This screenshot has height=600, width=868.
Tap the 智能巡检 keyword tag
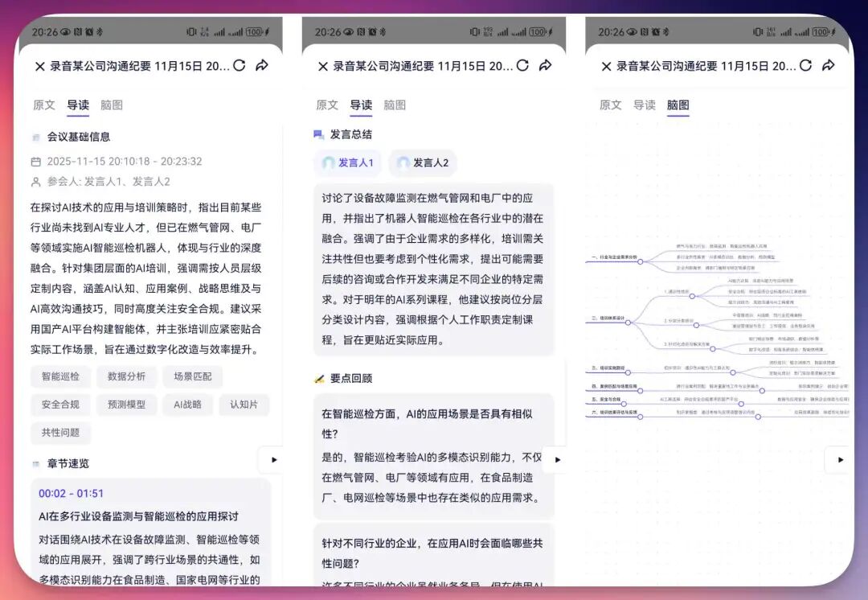pos(60,376)
